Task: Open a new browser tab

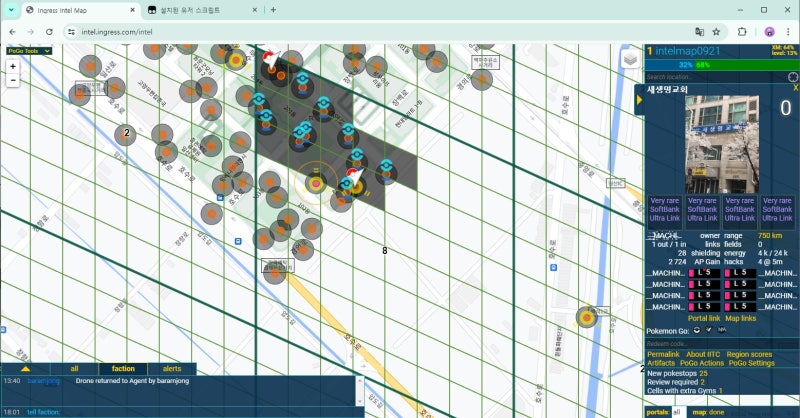Action: point(273,10)
